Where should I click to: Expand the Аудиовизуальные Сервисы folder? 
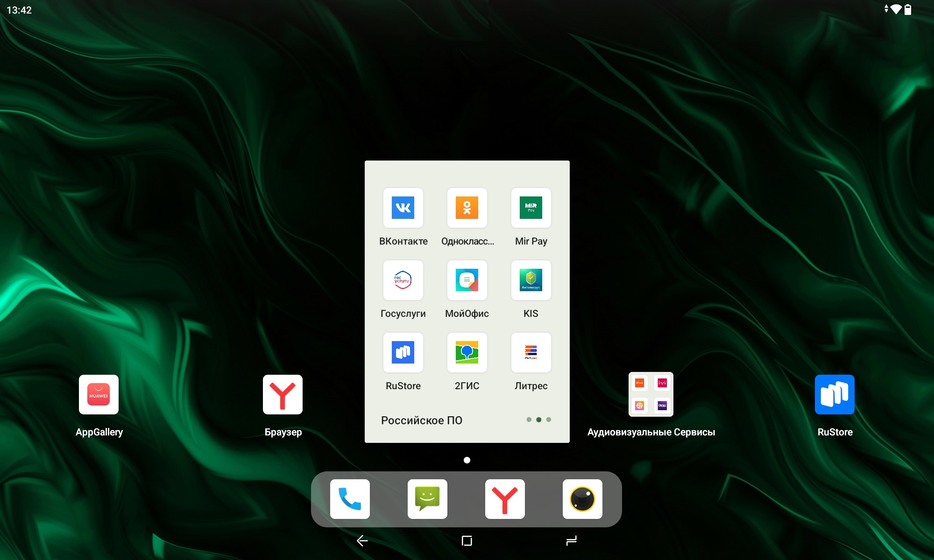coord(651,395)
